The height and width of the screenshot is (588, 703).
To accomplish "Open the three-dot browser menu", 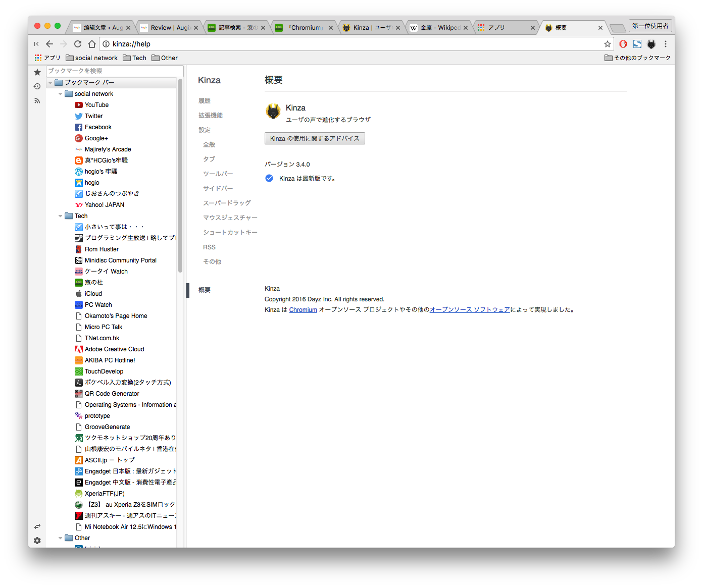I will [666, 44].
